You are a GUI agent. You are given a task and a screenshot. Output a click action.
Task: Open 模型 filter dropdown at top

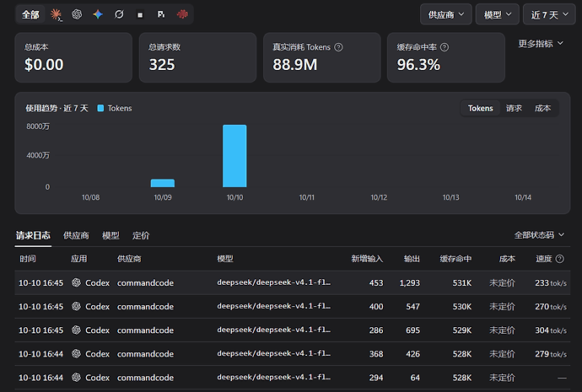(x=498, y=14)
